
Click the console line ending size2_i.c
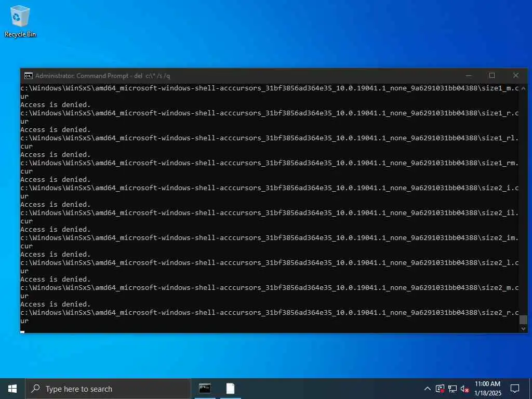coord(270,188)
